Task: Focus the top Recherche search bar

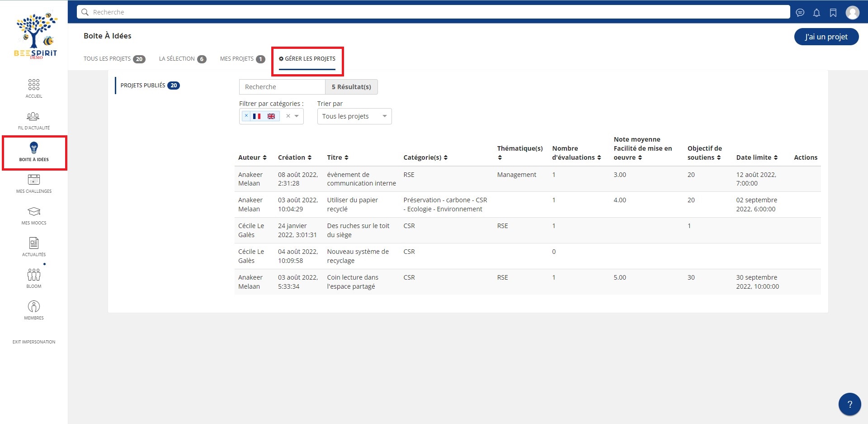Action: (434, 12)
